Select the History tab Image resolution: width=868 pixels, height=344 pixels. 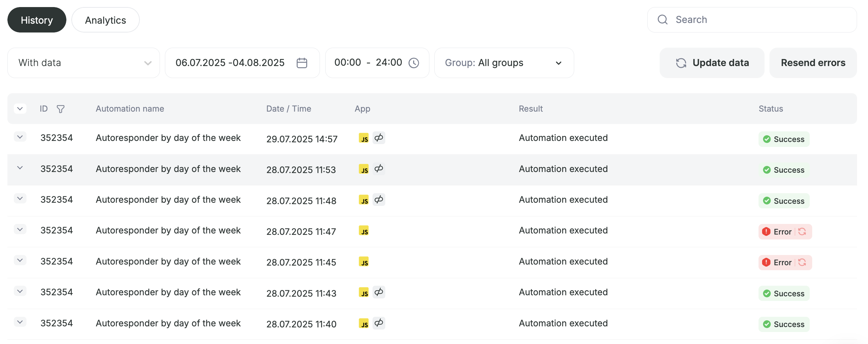click(37, 20)
